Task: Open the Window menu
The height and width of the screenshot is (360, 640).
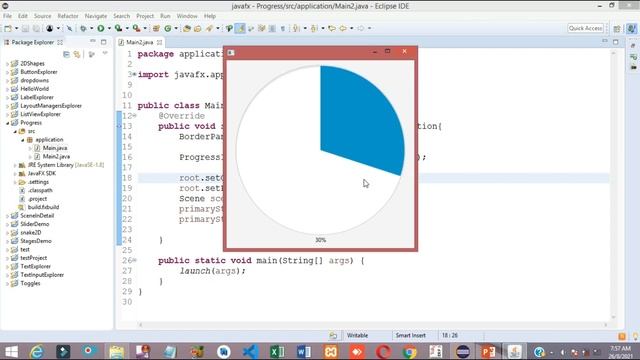Action: (x=187, y=16)
